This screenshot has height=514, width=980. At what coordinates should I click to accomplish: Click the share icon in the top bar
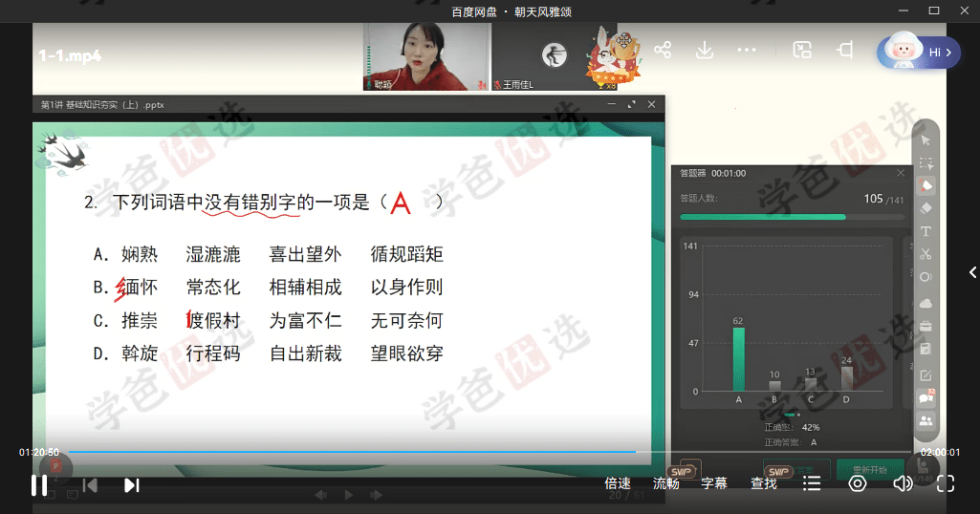tap(663, 50)
